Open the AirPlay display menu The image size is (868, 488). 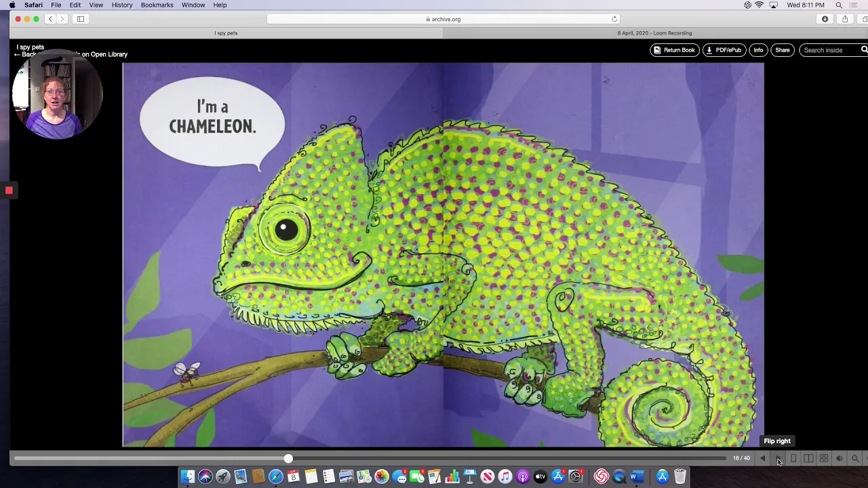(x=773, y=5)
